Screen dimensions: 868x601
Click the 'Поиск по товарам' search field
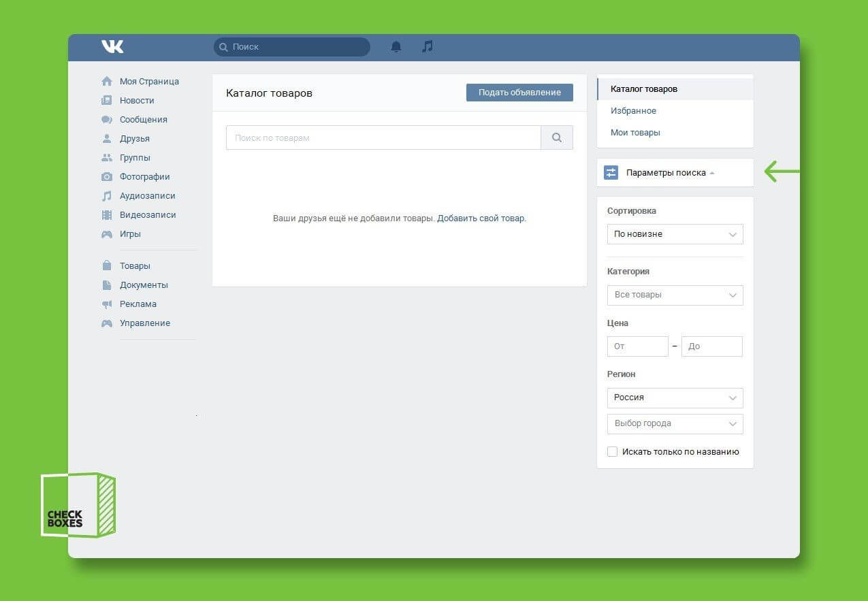(383, 137)
